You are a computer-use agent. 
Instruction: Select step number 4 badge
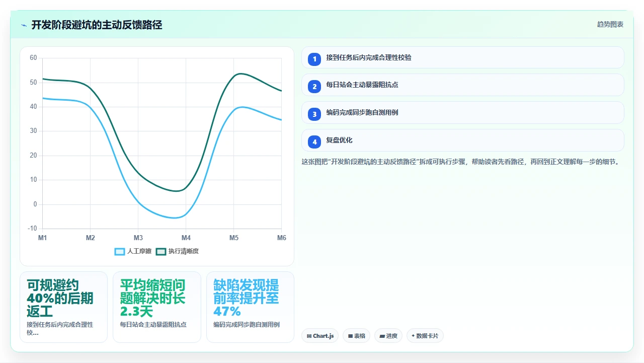(314, 142)
